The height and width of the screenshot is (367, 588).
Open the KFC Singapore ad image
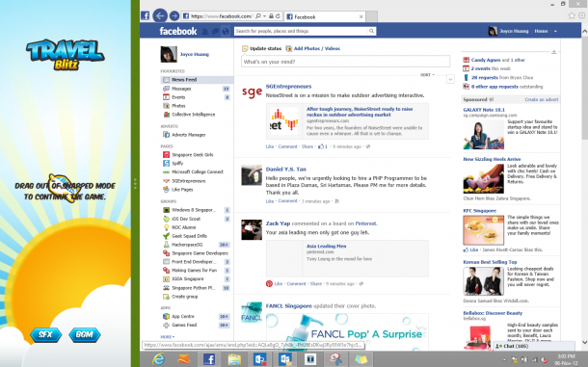pyautogui.click(x=483, y=230)
